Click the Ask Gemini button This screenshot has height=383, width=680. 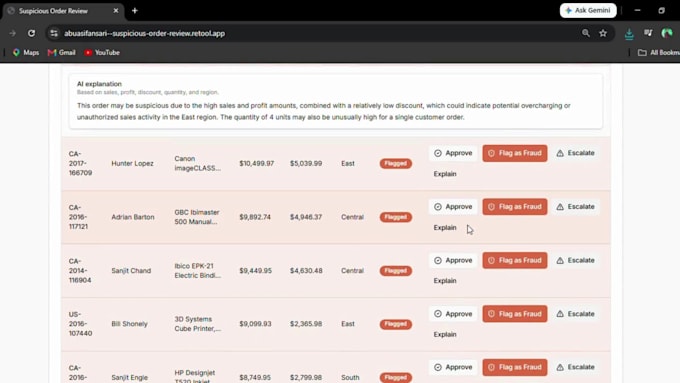click(x=588, y=10)
